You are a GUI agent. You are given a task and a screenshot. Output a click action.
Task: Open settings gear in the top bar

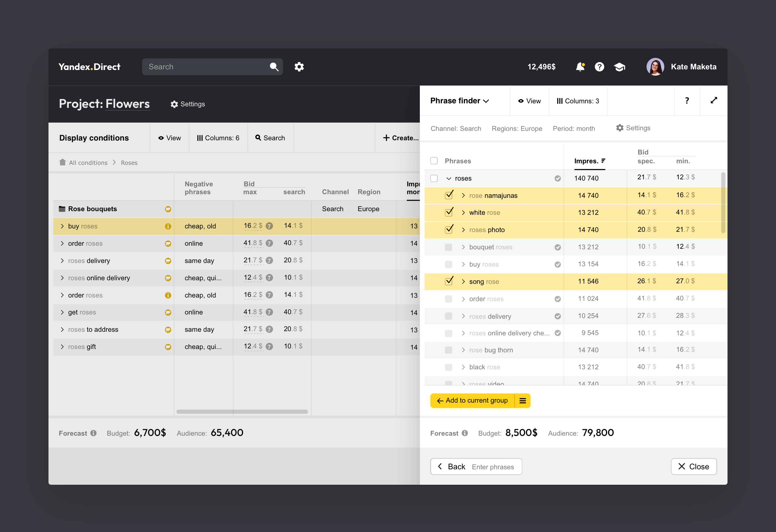[x=299, y=67]
